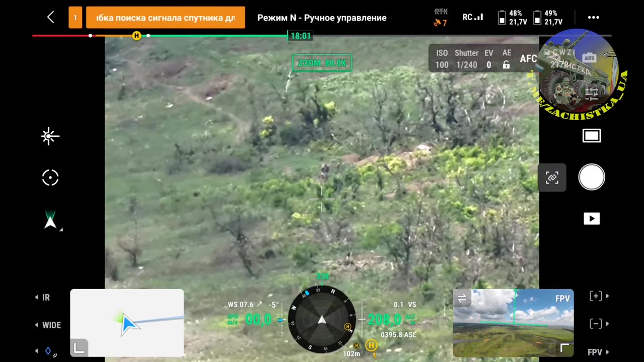Open the warning count badge showing 1
This screenshot has height=362, width=644.
pyautogui.click(x=75, y=17)
